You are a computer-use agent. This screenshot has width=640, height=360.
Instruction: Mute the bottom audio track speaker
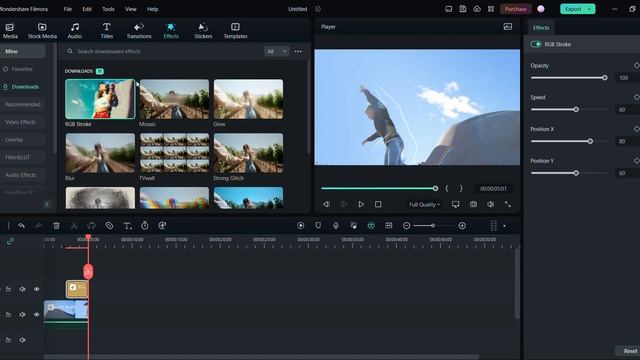click(x=22, y=340)
